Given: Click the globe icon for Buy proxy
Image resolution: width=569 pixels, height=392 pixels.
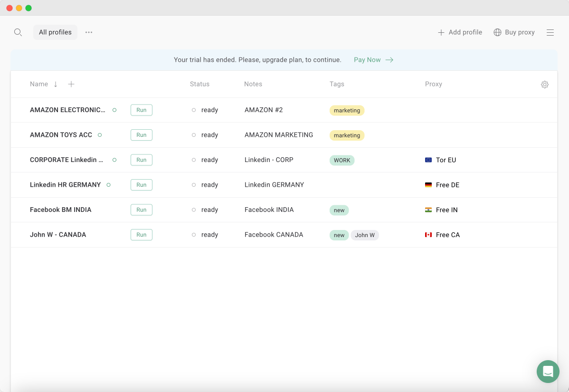Looking at the screenshot, I should pos(497,32).
